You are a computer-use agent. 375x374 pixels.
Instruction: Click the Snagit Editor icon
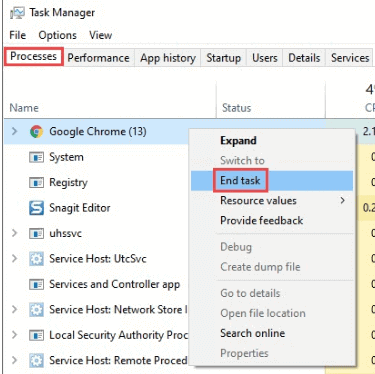pos(36,208)
